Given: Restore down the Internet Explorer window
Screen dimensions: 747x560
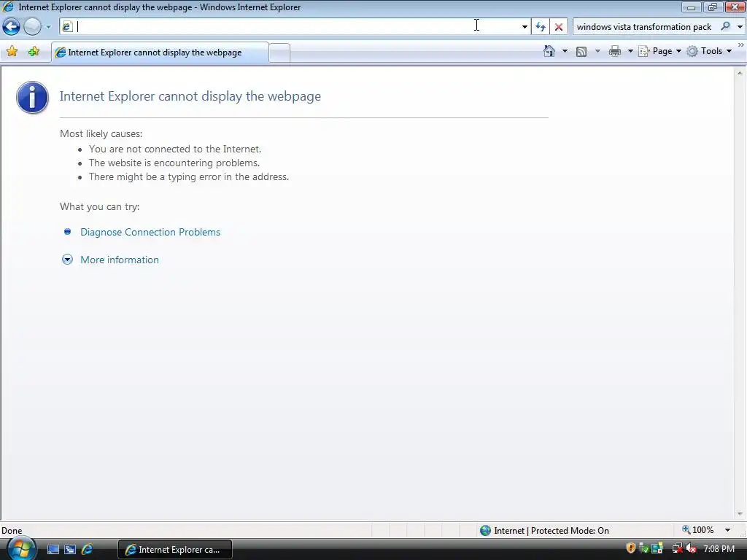Looking at the screenshot, I should click(713, 7).
